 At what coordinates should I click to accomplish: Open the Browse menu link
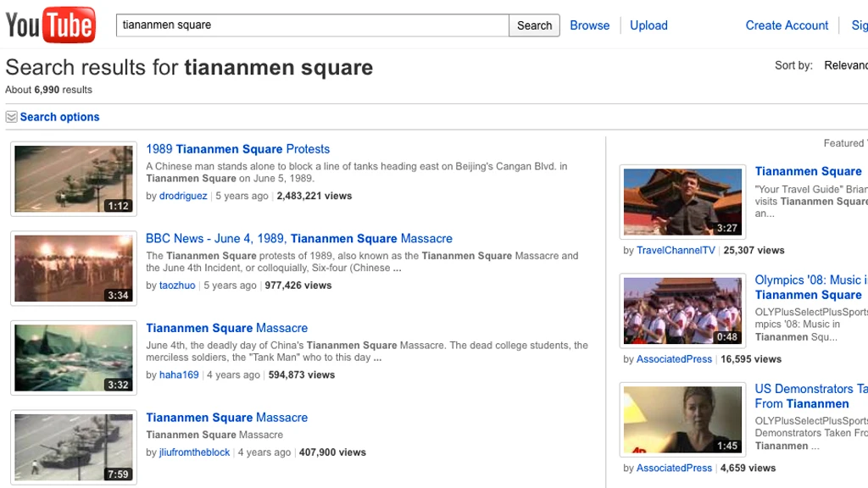pos(590,25)
